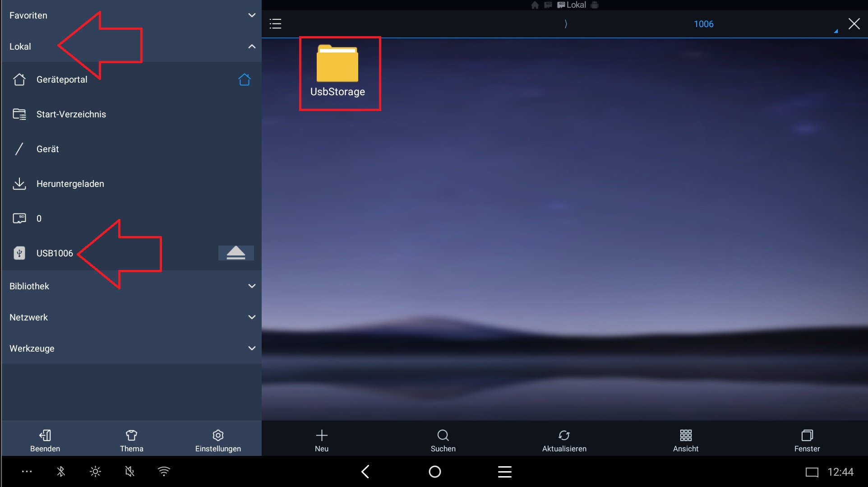Open the Thema theme chooser
Screen dimensions: 868x487
[131, 441]
